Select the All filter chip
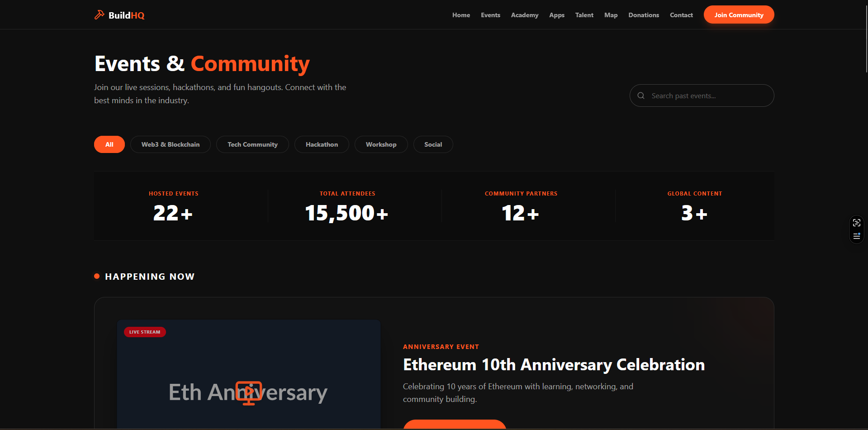The height and width of the screenshot is (430, 868). point(109,144)
